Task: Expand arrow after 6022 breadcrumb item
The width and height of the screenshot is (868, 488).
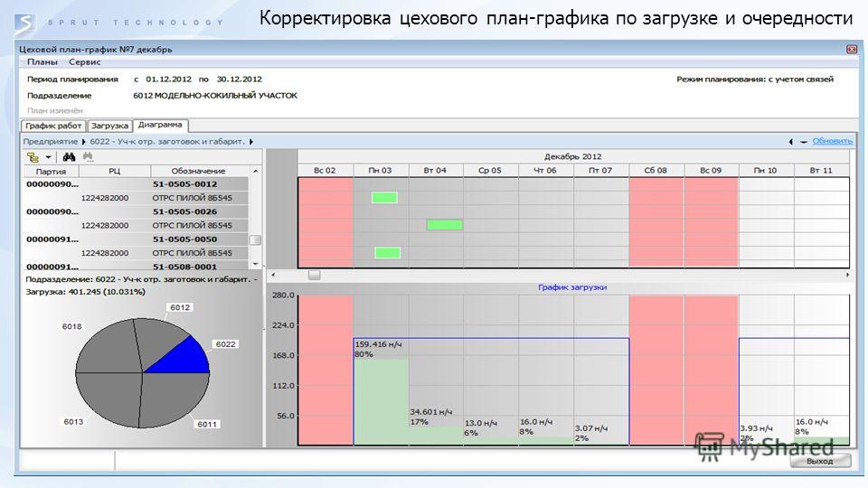Action: pyautogui.click(x=251, y=142)
